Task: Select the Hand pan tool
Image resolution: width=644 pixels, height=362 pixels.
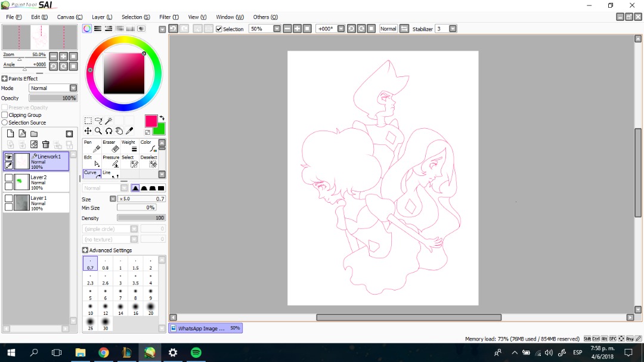Action: (119, 131)
